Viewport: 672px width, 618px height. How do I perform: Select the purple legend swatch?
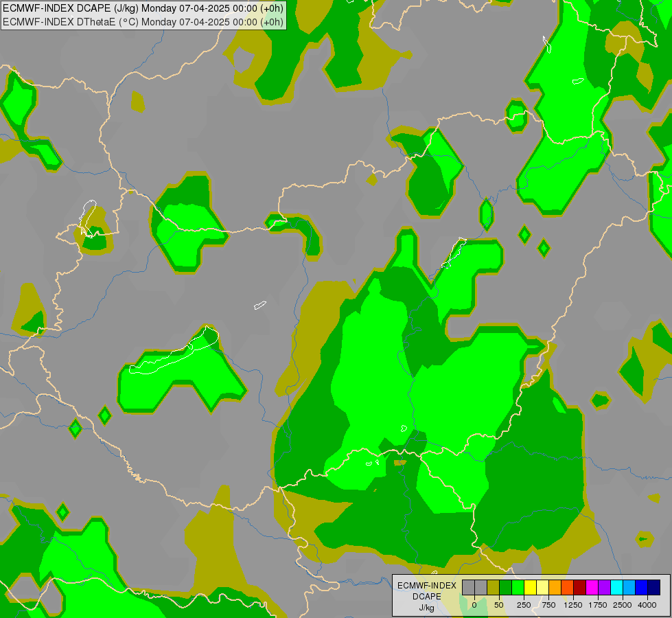tap(604, 587)
